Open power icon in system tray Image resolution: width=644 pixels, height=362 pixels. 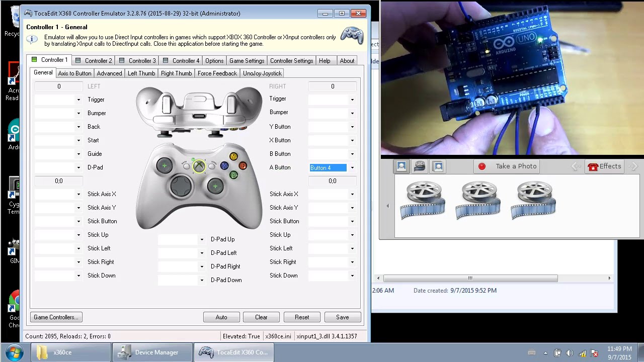[557, 353]
